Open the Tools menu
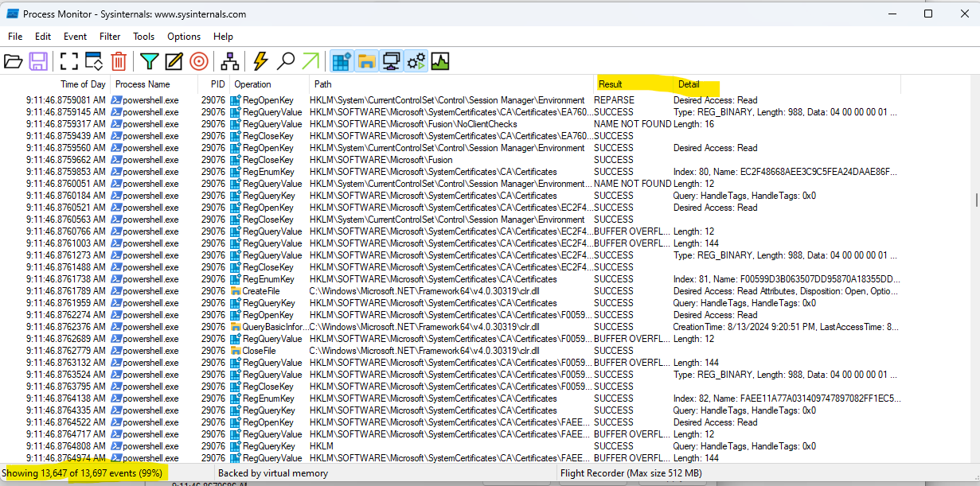The width and height of the screenshot is (980, 486). point(143,36)
